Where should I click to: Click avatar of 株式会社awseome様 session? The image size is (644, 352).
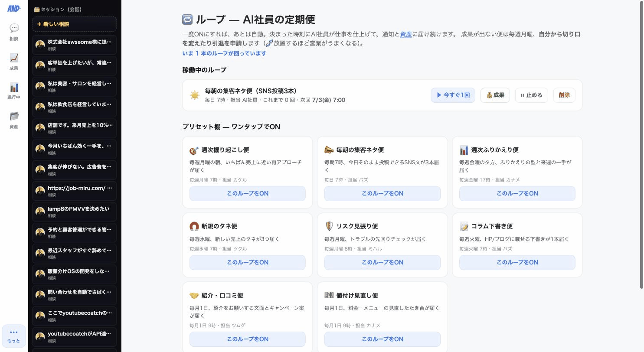pos(40,45)
